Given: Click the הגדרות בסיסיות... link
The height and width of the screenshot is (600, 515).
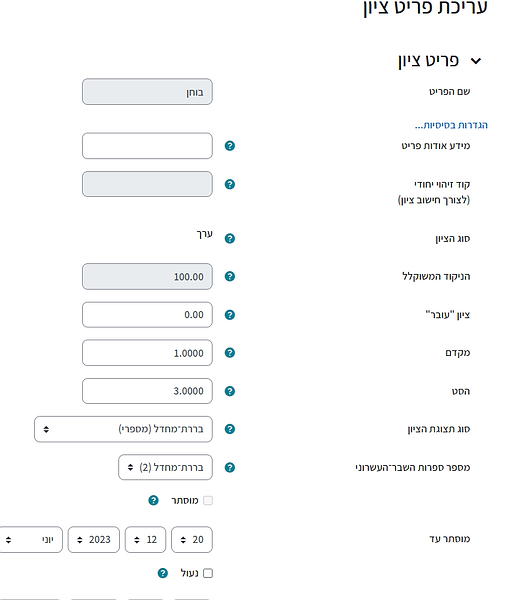Looking at the screenshot, I should [451, 125].
